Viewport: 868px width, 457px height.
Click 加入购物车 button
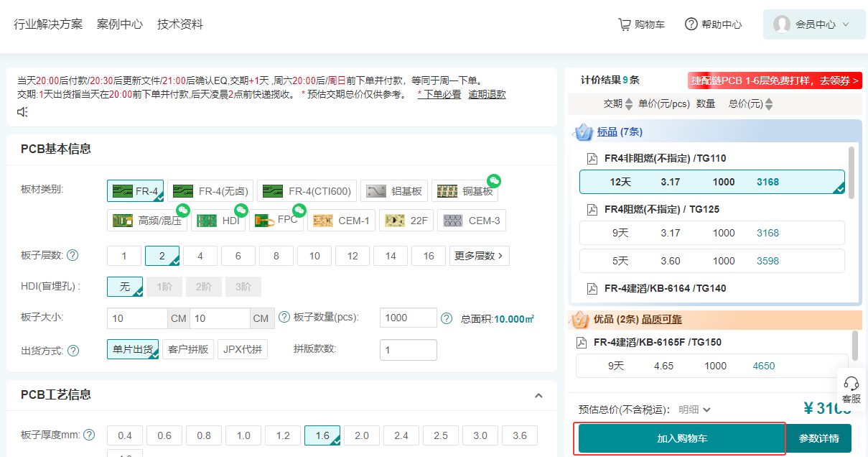[x=679, y=438]
